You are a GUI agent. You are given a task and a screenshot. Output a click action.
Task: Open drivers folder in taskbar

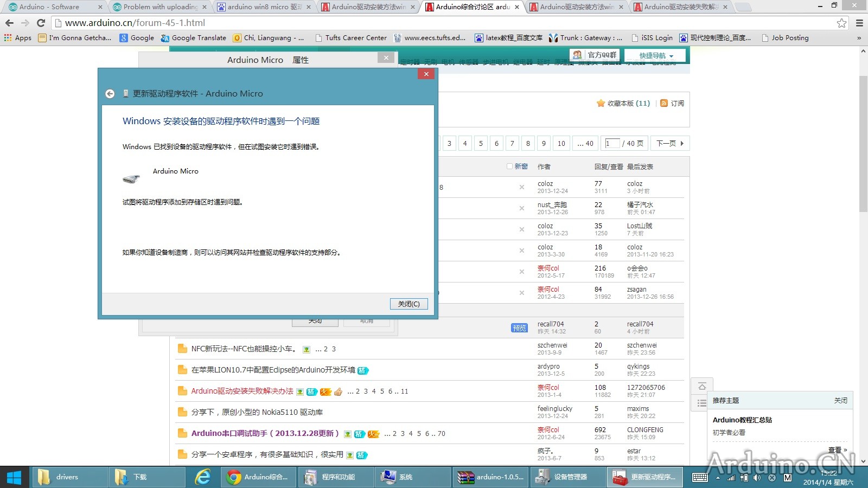coord(69,477)
